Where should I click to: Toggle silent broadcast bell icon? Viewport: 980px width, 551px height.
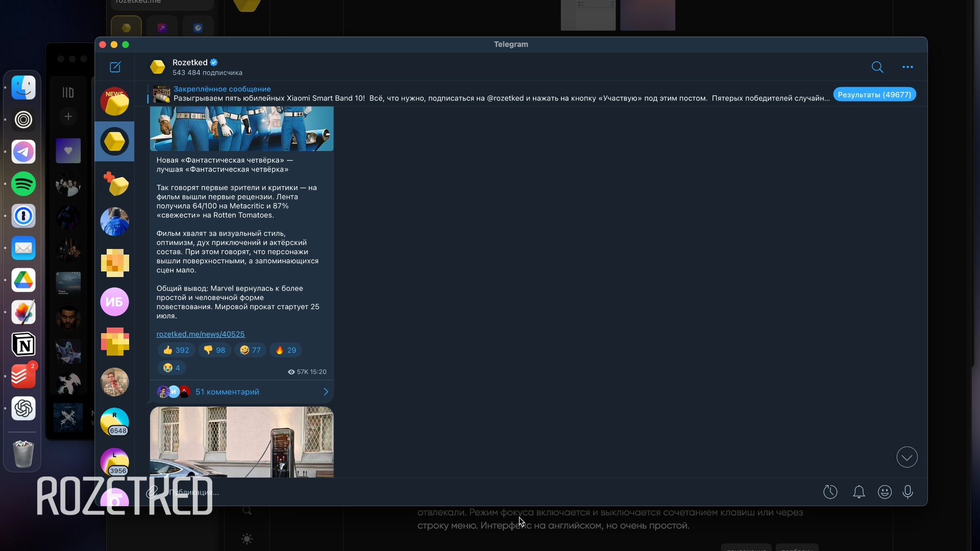point(859,492)
